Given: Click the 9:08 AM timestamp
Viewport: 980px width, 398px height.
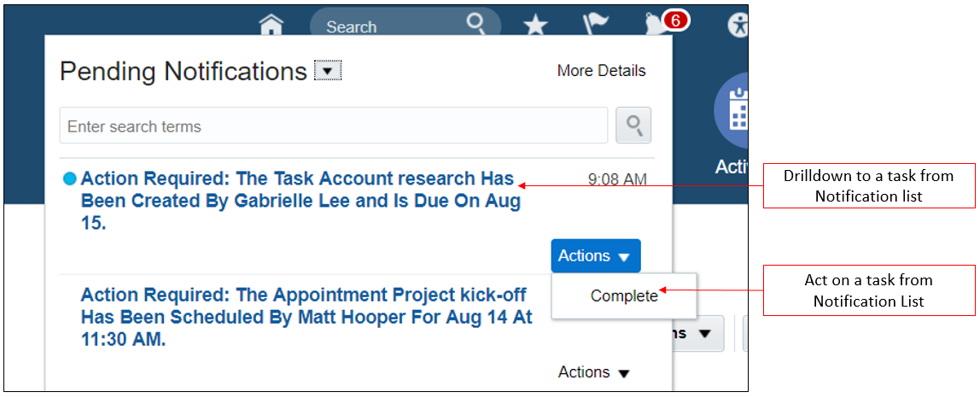Looking at the screenshot, I should point(617,179).
